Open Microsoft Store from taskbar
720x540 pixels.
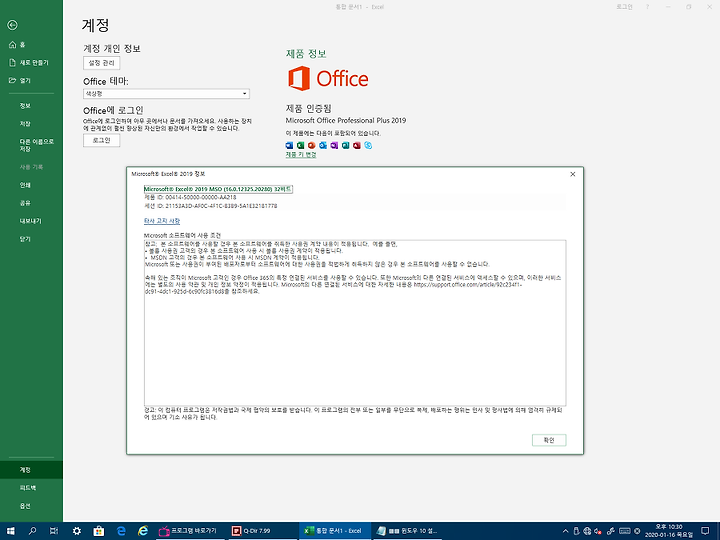(99, 531)
